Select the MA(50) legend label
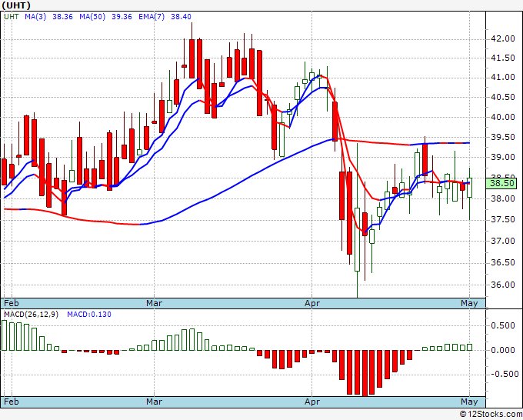 (92, 17)
